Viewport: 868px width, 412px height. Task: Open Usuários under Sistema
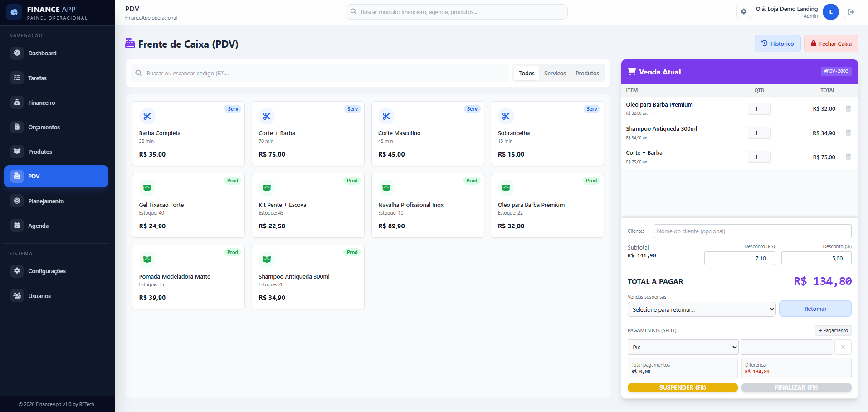pyautogui.click(x=56, y=296)
